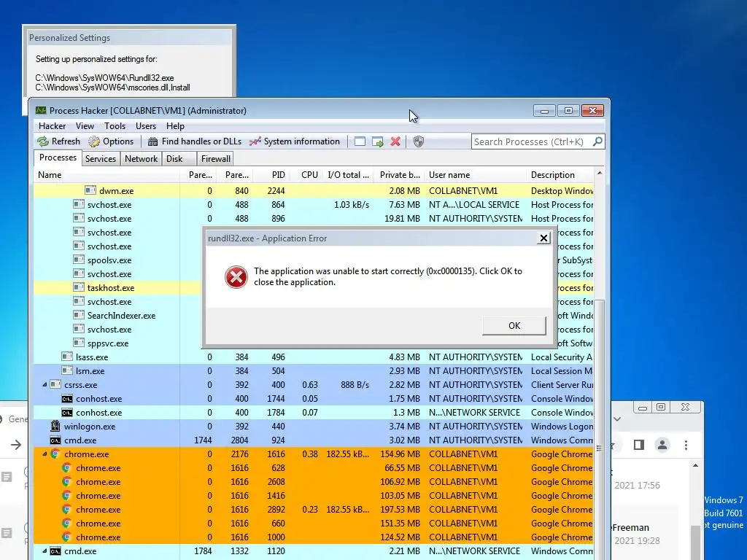Select svchost.exe row with PID 864
The width and height of the screenshot is (747, 560).
coord(314,204)
